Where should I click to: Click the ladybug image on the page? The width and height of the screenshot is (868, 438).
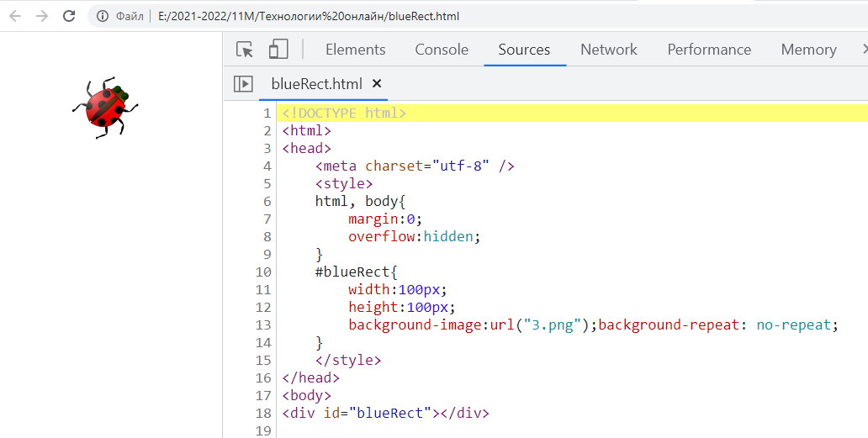tap(106, 108)
